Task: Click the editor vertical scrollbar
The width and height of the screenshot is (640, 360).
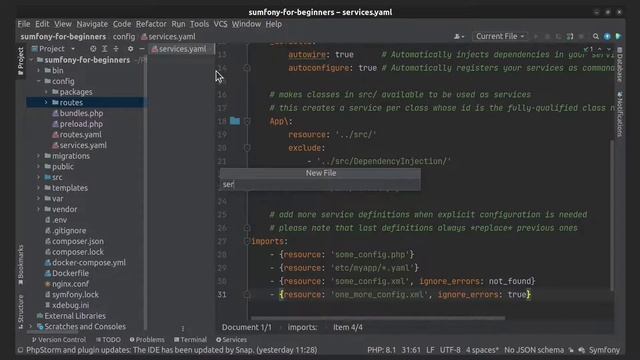Action: (x=612, y=215)
